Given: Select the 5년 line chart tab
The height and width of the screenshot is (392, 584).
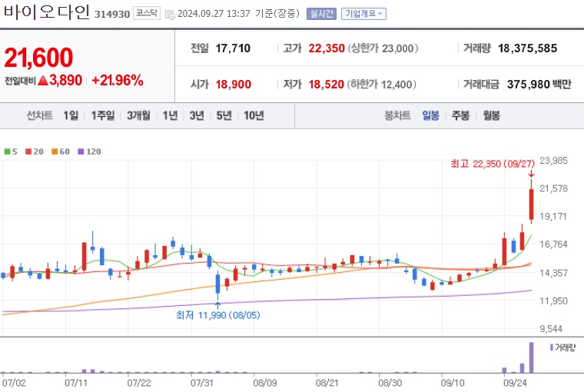Looking at the screenshot, I should (224, 115).
